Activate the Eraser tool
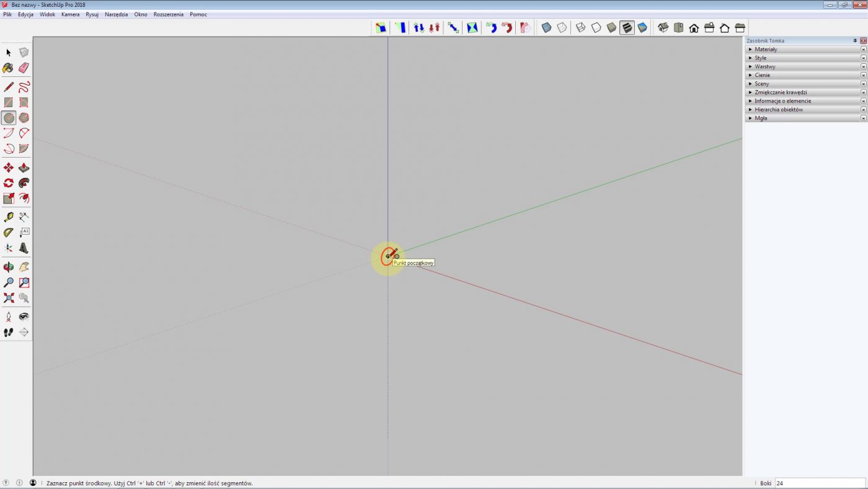The height and width of the screenshot is (489, 868). (24, 68)
